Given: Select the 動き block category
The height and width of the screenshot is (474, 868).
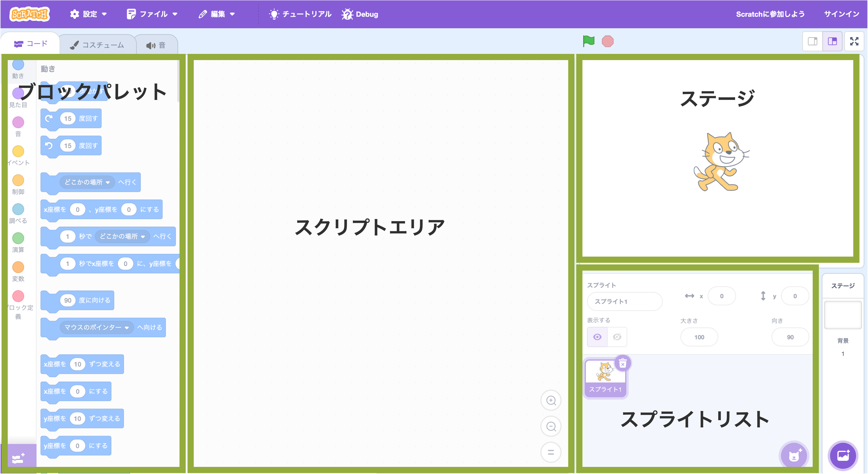Looking at the screenshot, I should (x=18, y=69).
